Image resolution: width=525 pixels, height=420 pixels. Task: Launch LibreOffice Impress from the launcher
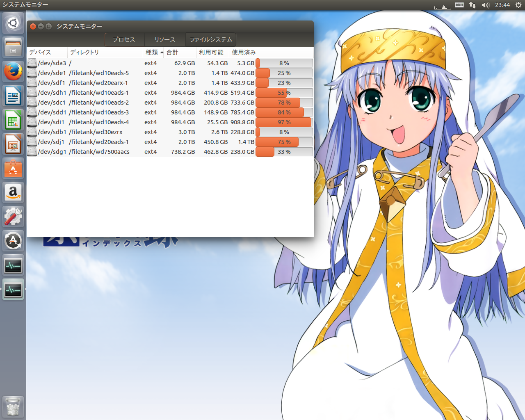coord(13,144)
